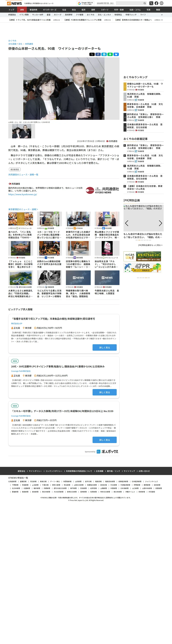Click the 文化芸能 breadcrumb link

[12, 44]
